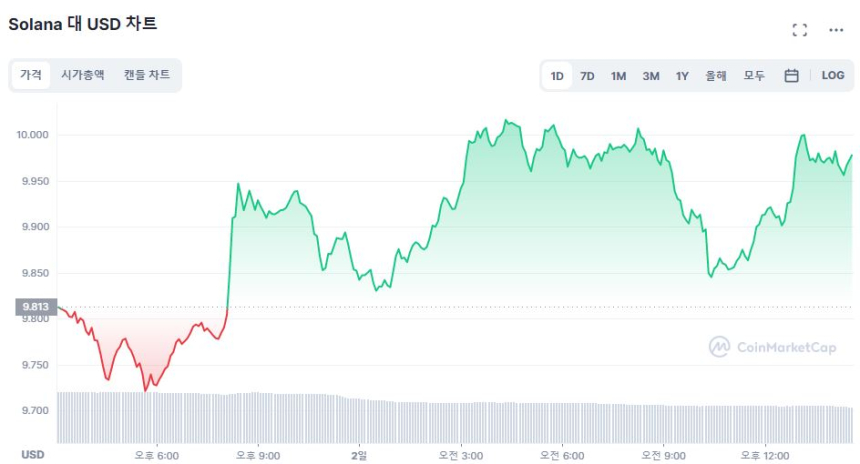Open the calendar date range picker
860x464 pixels.
tap(791, 75)
